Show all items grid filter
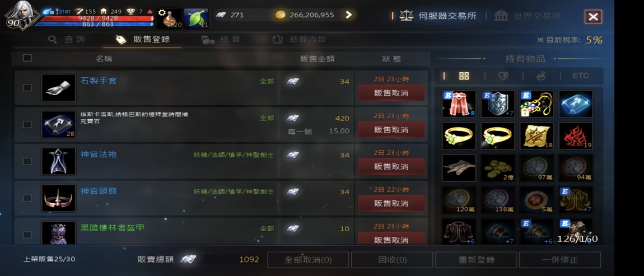This screenshot has width=644, height=276. click(x=464, y=76)
